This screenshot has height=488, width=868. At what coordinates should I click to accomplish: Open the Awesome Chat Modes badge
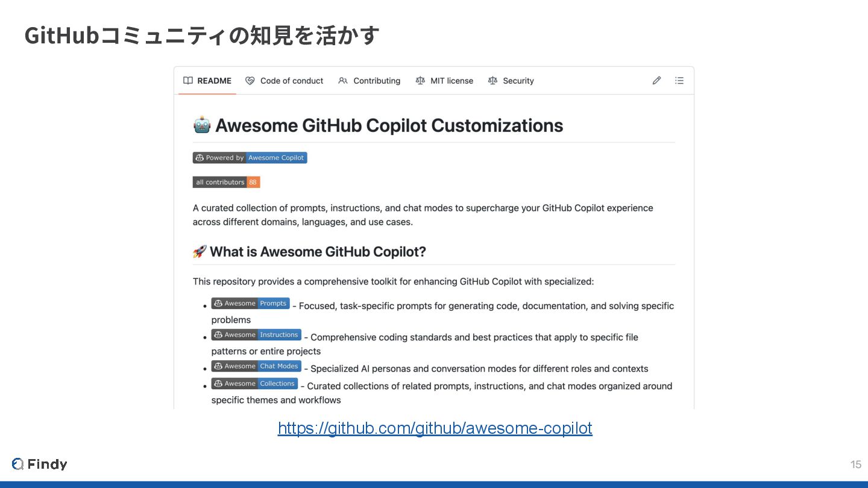click(256, 366)
